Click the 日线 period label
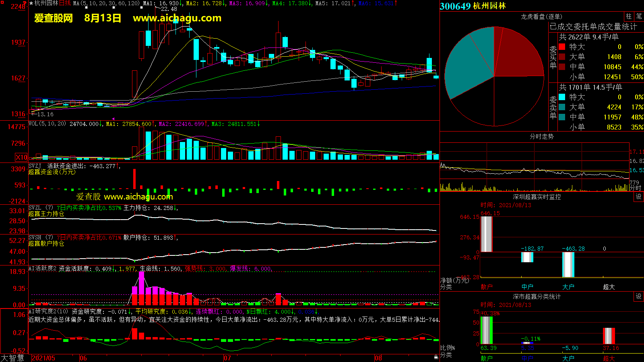The width and height of the screenshot is (644, 362). 65,3
